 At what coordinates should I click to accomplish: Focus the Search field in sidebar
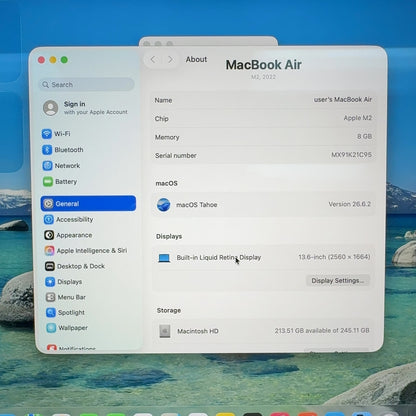[x=87, y=85]
